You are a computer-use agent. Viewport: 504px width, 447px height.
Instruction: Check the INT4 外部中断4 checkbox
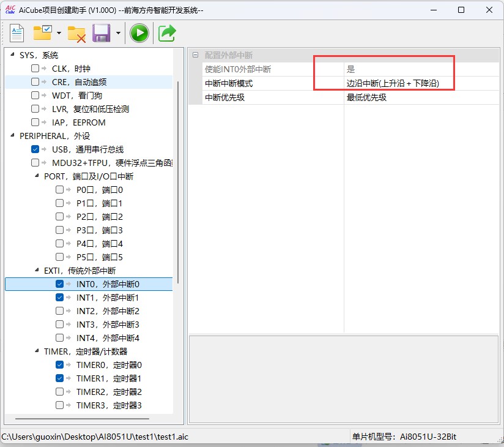[x=59, y=337]
